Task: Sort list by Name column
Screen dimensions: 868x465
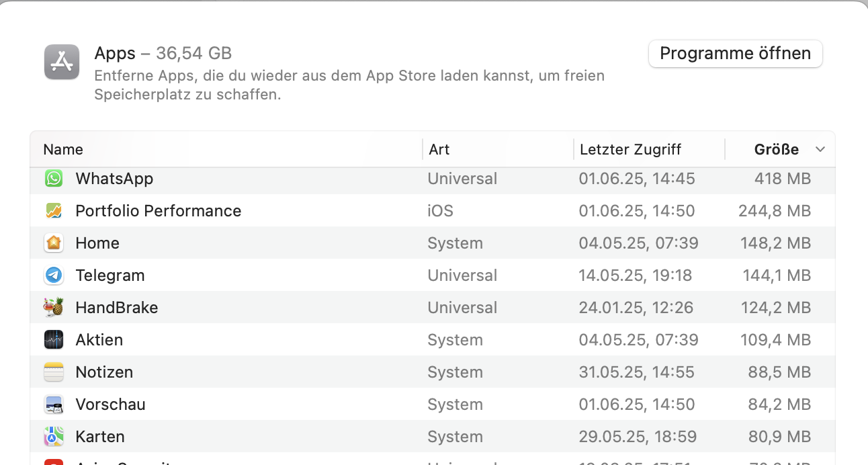Action: click(x=63, y=150)
